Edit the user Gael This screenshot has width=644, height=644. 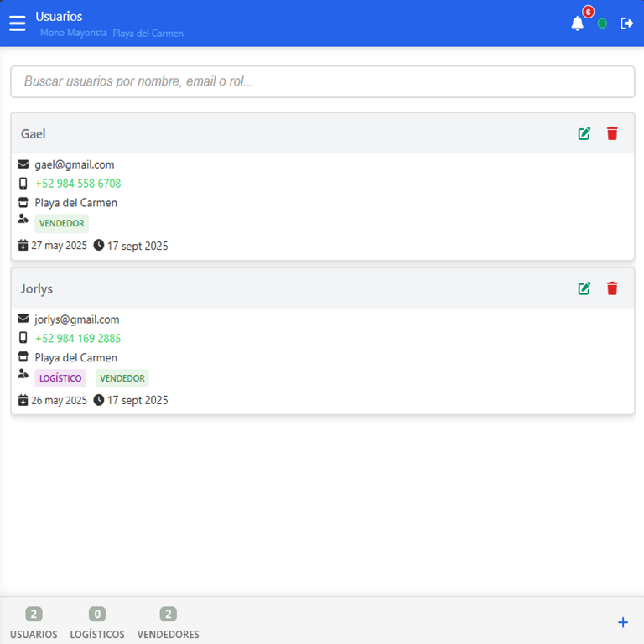pyautogui.click(x=584, y=133)
